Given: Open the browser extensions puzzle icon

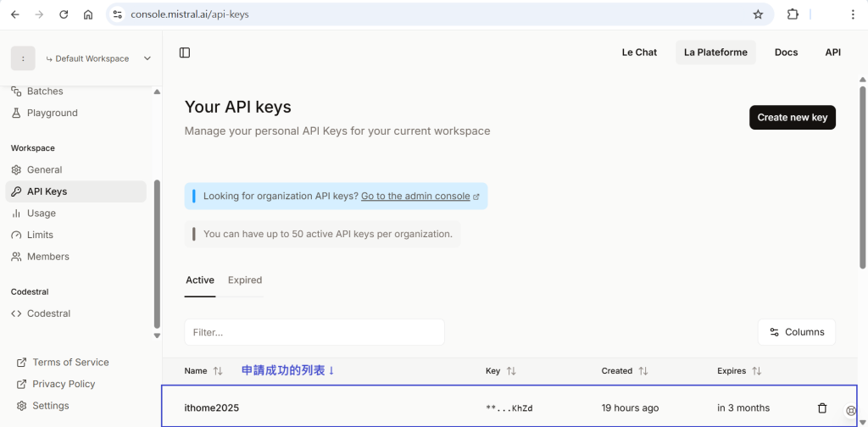Looking at the screenshot, I should [793, 14].
